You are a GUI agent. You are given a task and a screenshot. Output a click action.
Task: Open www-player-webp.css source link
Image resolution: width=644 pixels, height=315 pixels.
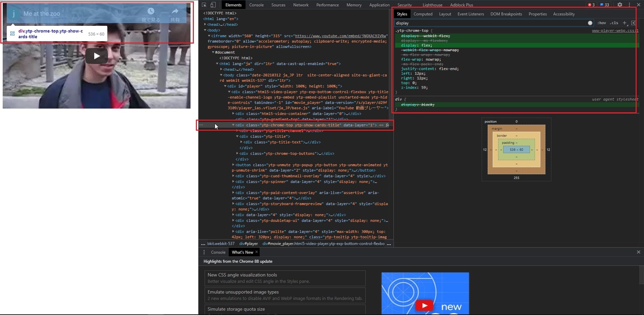pyautogui.click(x=615, y=30)
